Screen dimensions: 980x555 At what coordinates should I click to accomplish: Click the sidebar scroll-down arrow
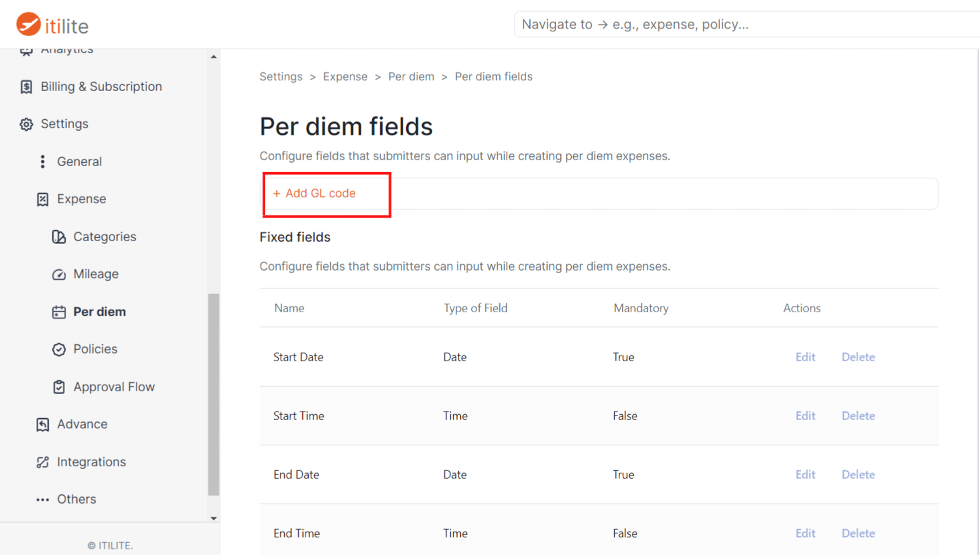(214, 518)
